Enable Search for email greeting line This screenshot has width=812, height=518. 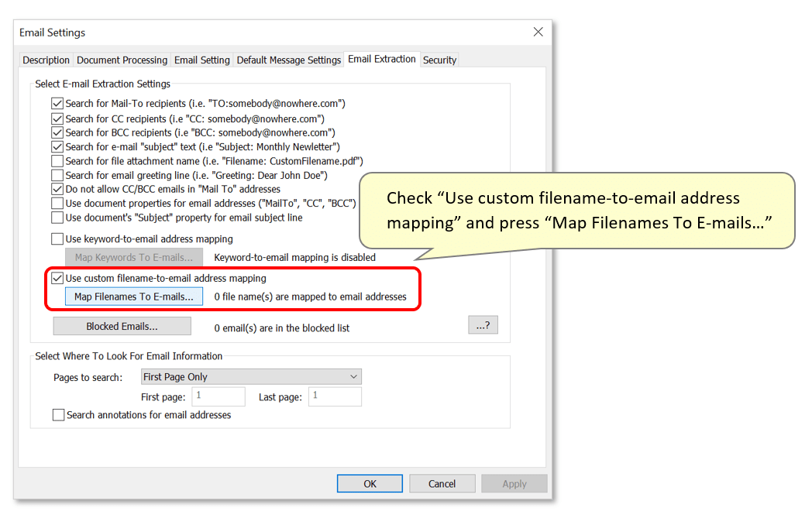click(57, 176)
